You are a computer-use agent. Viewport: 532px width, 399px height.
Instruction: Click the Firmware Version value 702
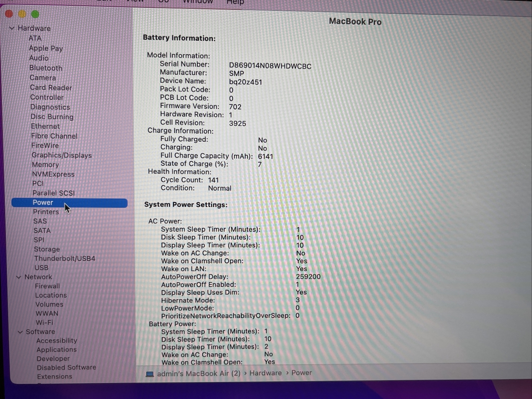235,107
